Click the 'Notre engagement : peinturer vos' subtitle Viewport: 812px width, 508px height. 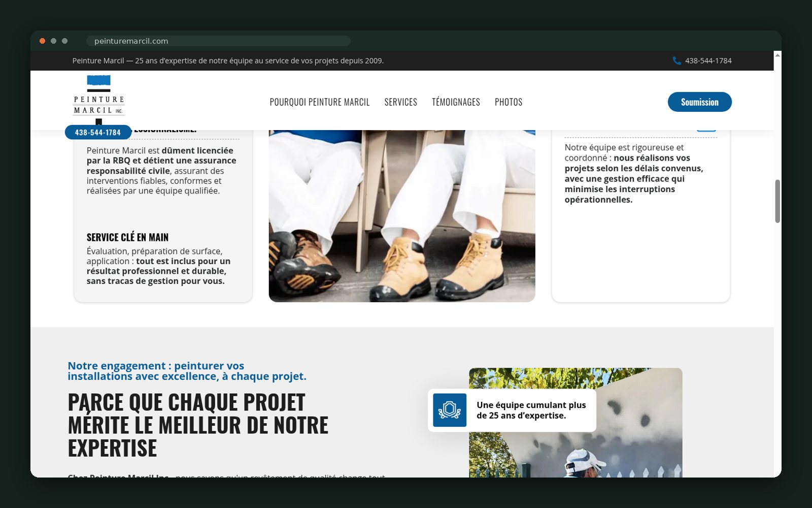click(x=187, y=371)
